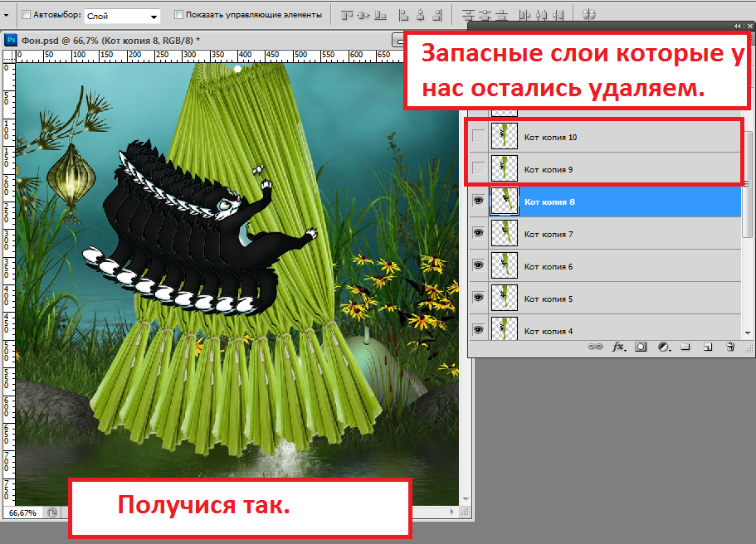Click the layers panel scroll down arrow
Screen dimensions: 756x544
click(x=748, y=333)
